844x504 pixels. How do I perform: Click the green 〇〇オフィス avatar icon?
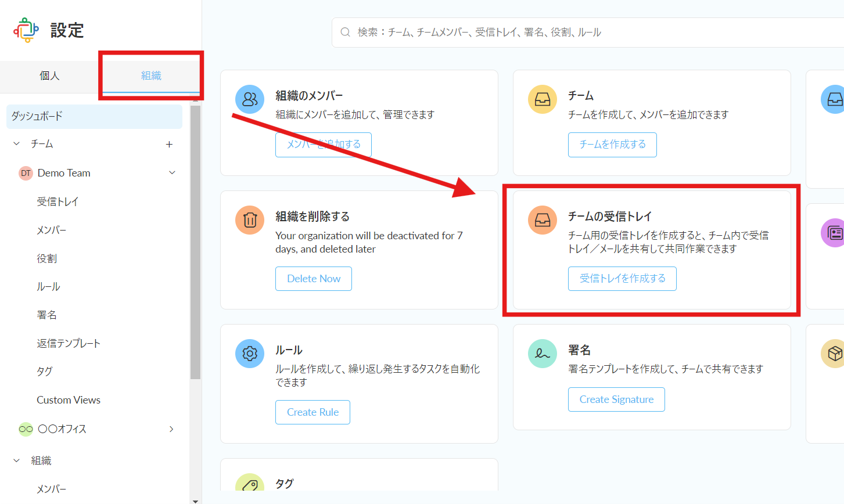click(x=26, y=429)
